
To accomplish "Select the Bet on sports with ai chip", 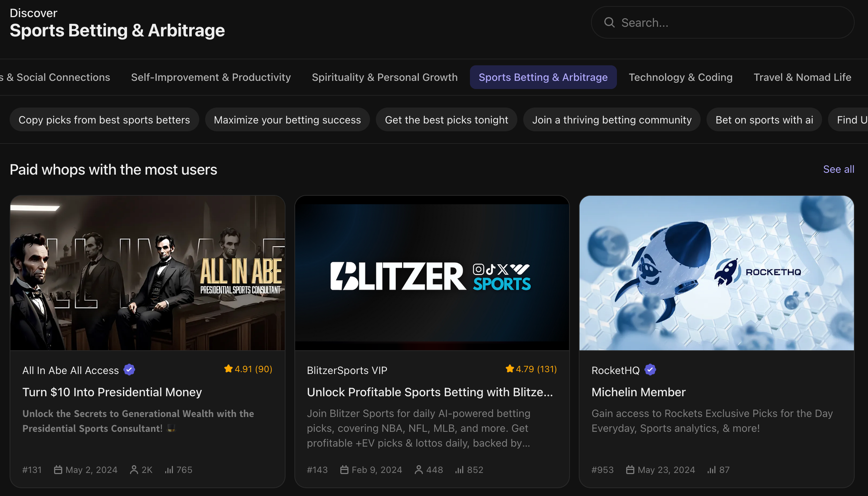I will pyautogui.click(x=763, y=119).
